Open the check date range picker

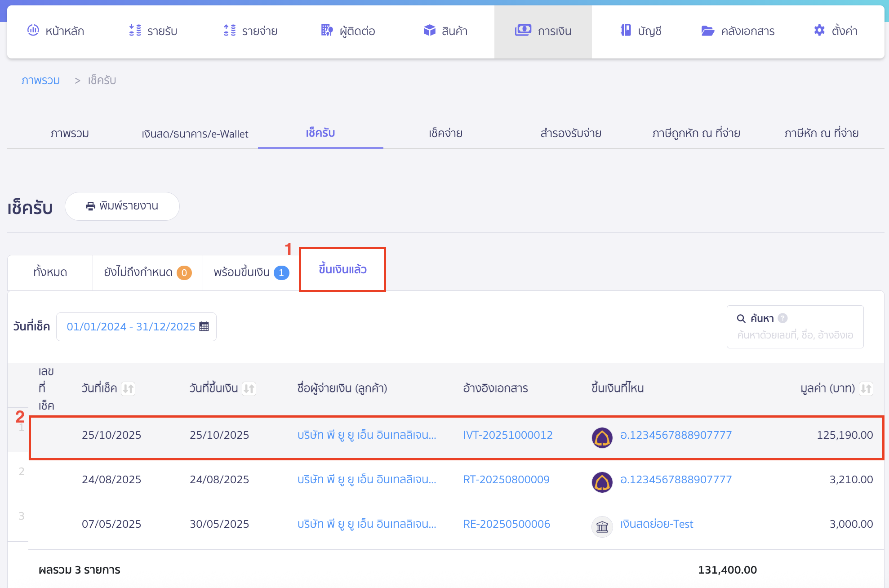(x=131, y=327)
